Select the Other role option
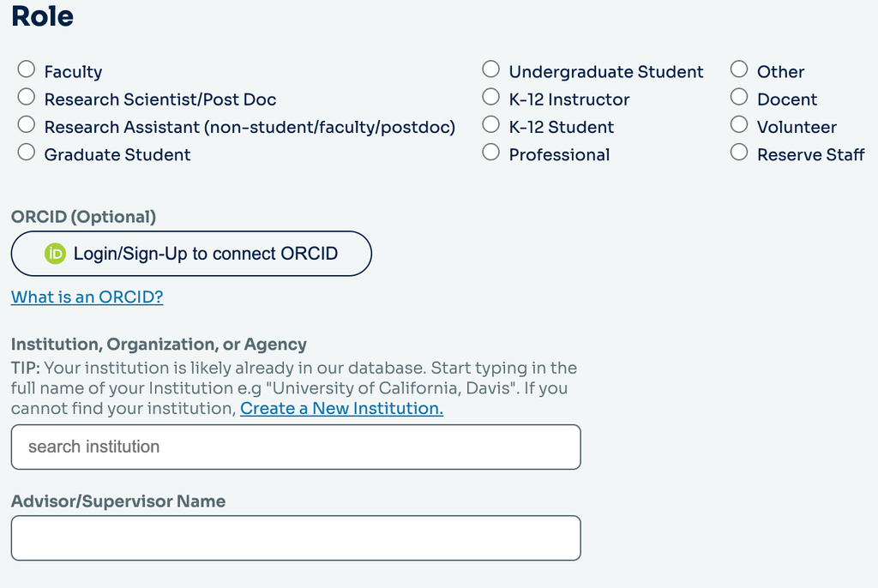Image resolution: width=878 pixels, height=588 pixels. click(739, 69)
